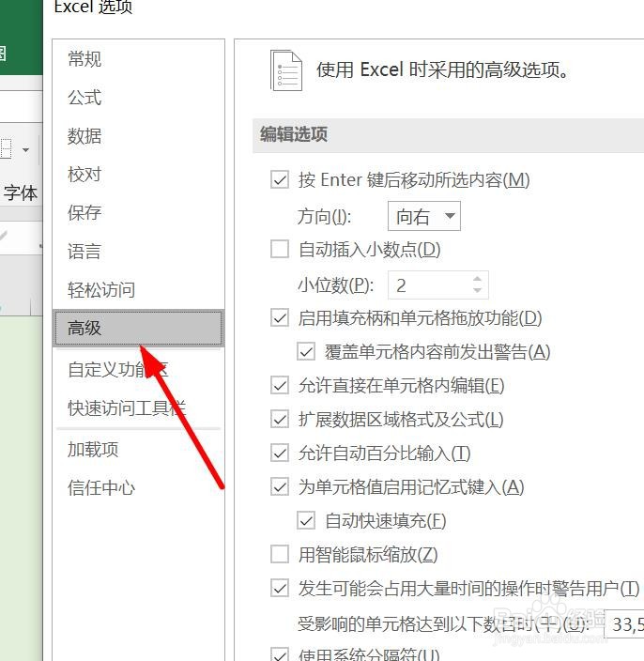Open 轻松访问 options
This screenshot has height=661, width=644.
coord(101,289)
